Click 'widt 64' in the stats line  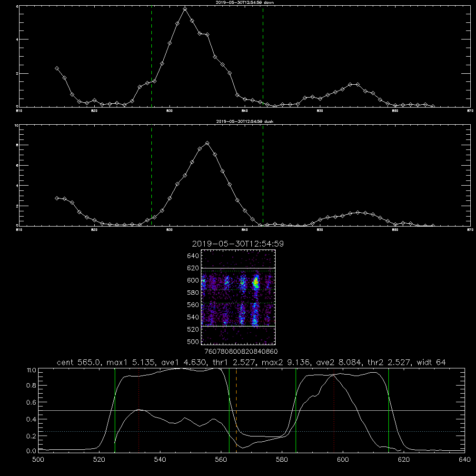pyautogui.click(x=431, y=362)
